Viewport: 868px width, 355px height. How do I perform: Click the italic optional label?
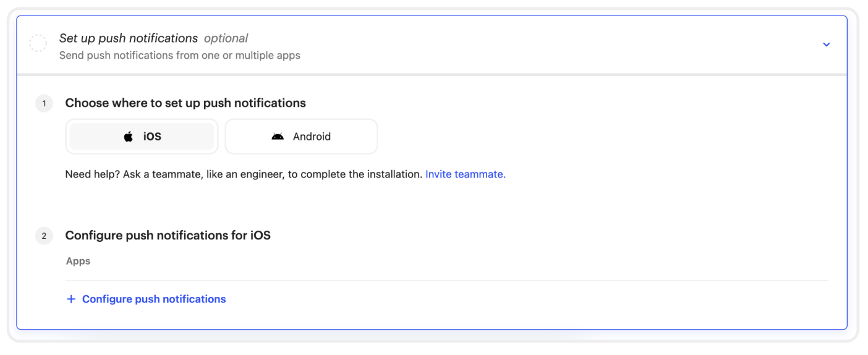click(x=226, y=38)
